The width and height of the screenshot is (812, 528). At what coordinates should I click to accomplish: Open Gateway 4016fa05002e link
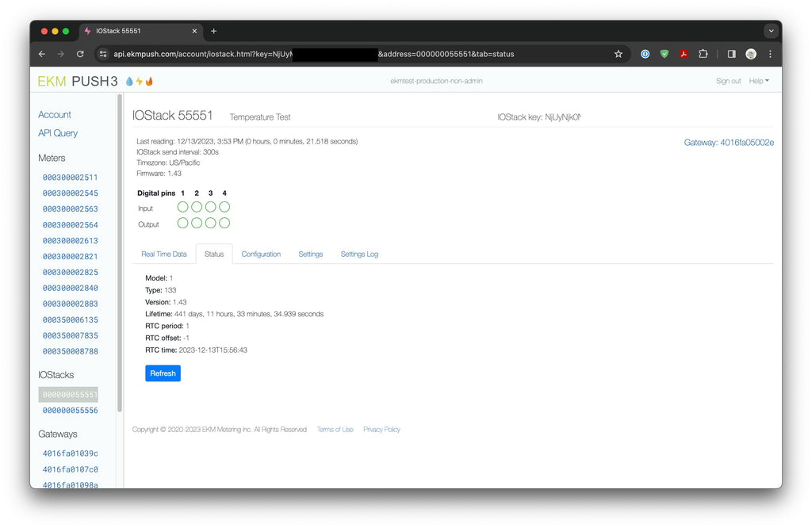tap(729, 143)
